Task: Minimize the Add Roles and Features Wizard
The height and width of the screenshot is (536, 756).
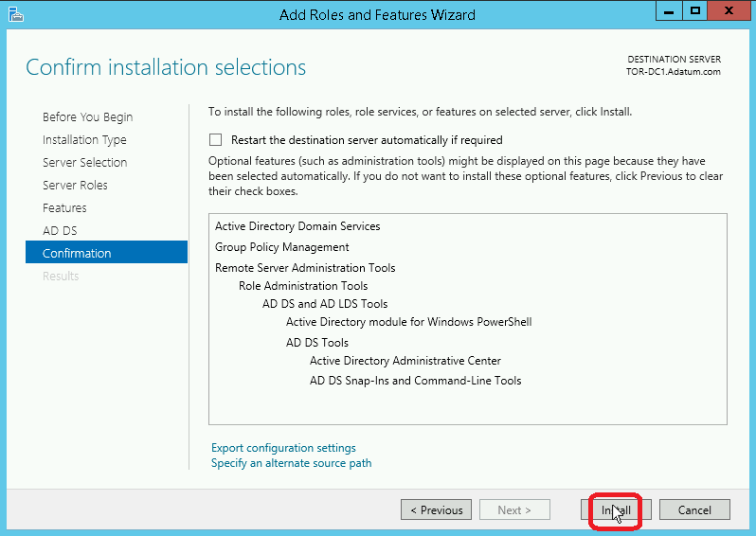Action: click(x=669, y=11)
